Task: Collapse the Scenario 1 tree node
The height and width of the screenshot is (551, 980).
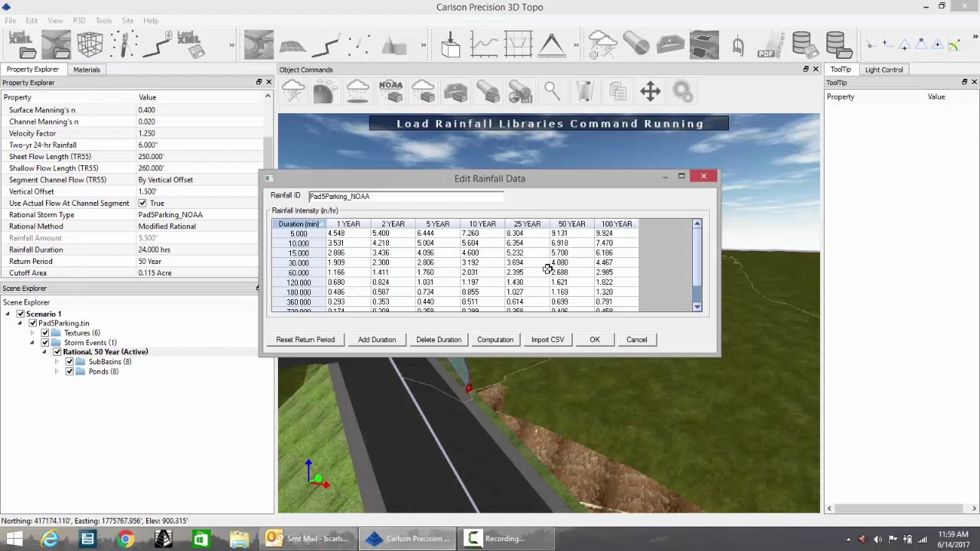Action: click(8, 314)
